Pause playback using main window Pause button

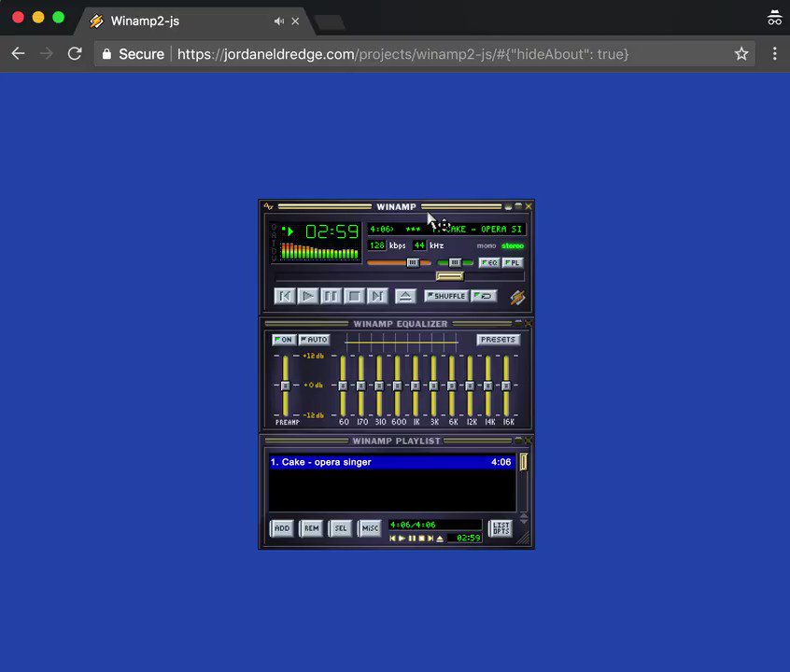[331, 296]
